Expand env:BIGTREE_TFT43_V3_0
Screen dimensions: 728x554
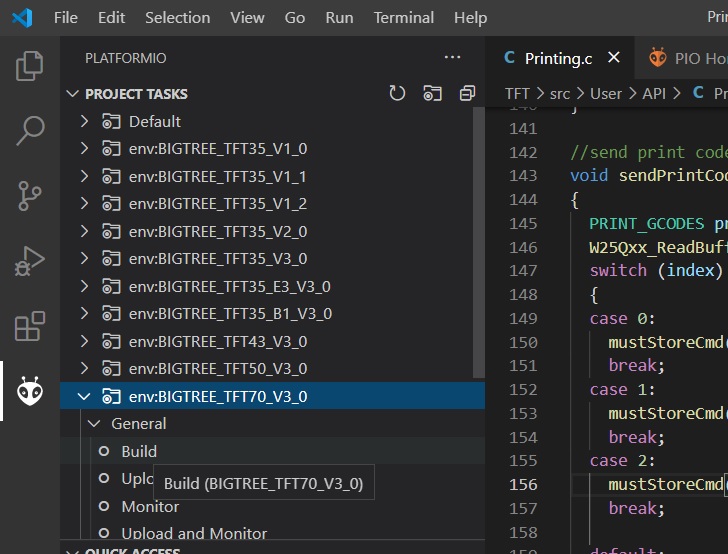click(84, 341)
